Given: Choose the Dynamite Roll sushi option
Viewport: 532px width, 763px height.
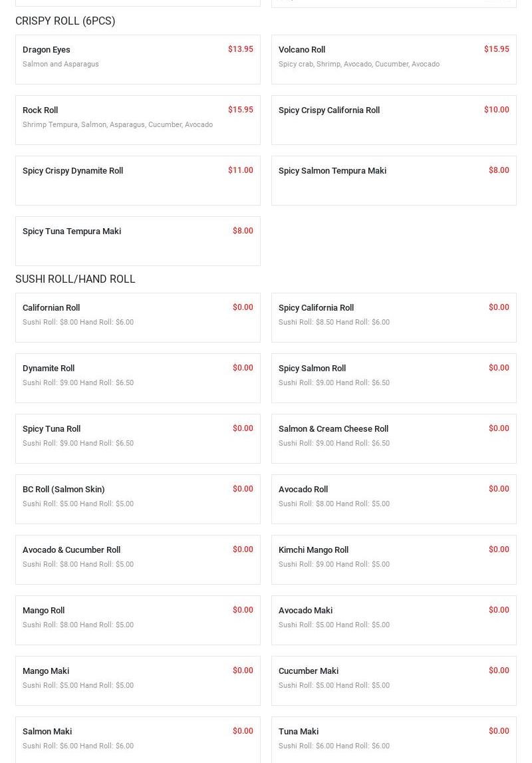Looking at the screenshot, I should coord(49,369).
